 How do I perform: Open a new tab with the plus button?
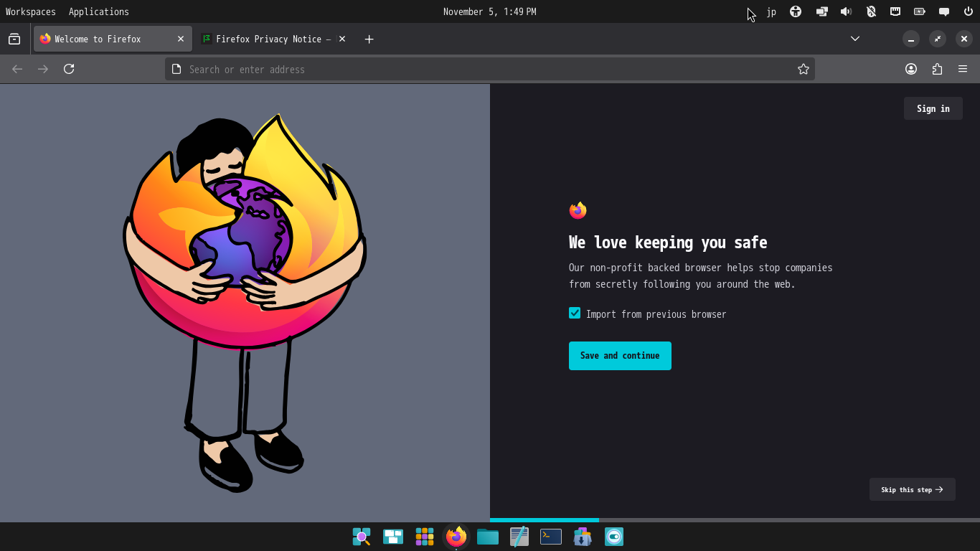(369, 39)
